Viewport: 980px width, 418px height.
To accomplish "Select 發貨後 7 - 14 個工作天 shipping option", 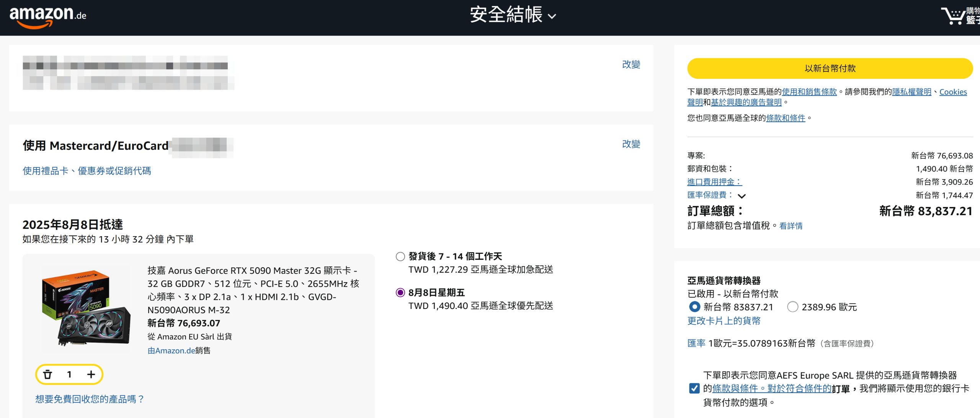I will [400, 256].
